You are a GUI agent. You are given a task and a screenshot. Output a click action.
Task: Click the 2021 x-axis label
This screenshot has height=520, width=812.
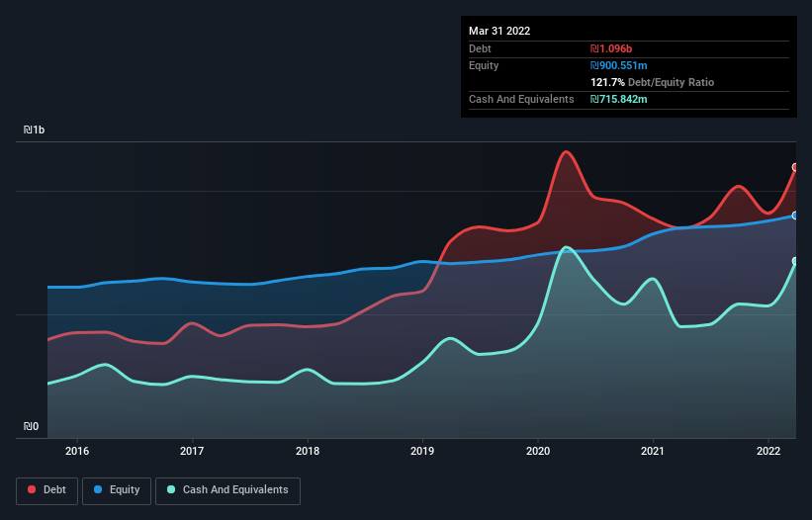tap(653, 451)
